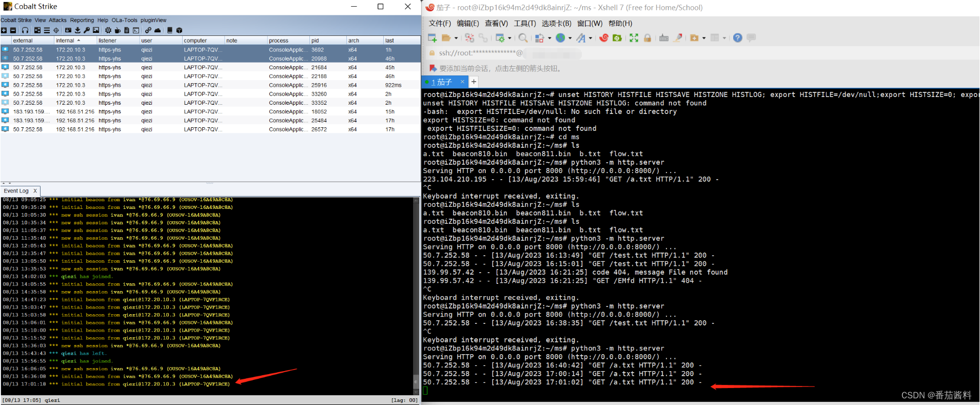Open the Cobalt Strike menu
This screenshot has height=405, width=980.
(x=16, y=20)
